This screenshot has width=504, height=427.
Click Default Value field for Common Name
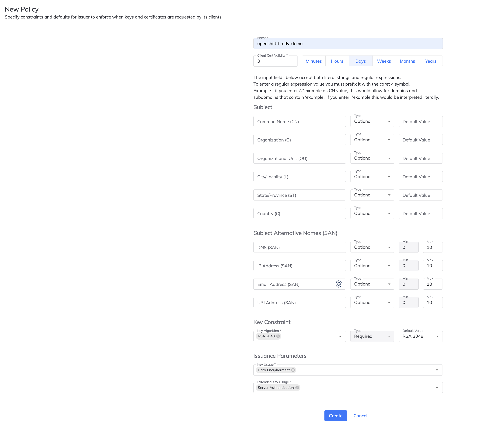(421, 121)
